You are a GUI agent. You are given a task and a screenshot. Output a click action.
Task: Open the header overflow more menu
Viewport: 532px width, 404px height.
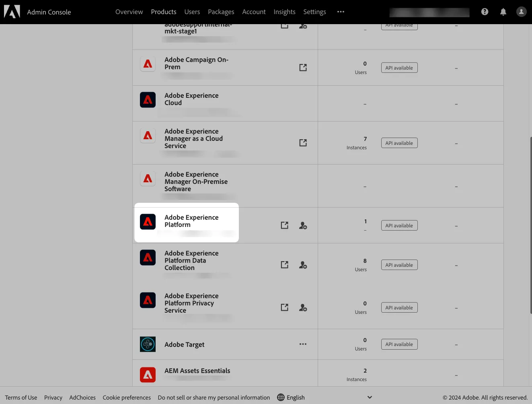(341, 12)
